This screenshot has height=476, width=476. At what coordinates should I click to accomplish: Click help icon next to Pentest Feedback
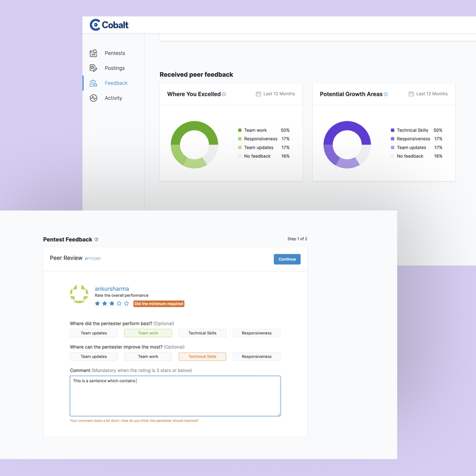click(96, 240)
